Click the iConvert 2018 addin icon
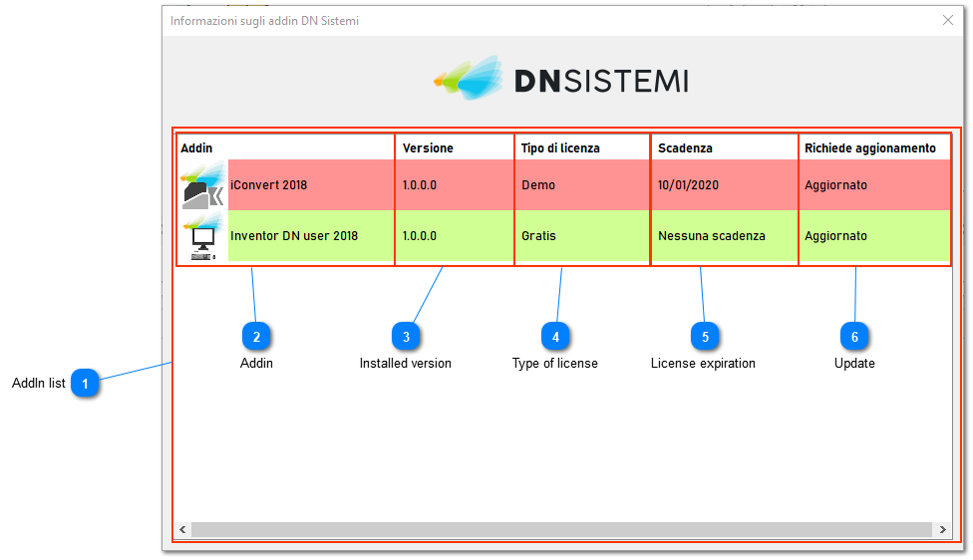 (203, 184)
